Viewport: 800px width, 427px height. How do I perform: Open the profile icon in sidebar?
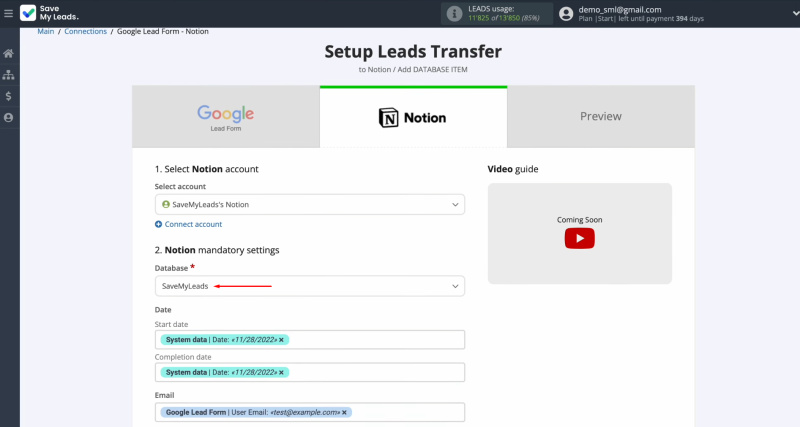point(9,118)
